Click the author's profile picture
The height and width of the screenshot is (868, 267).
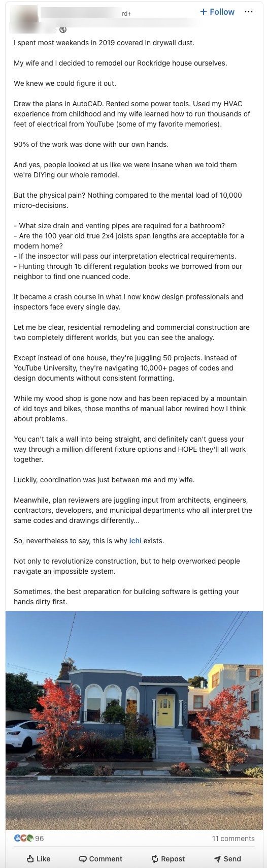(24, 19)
